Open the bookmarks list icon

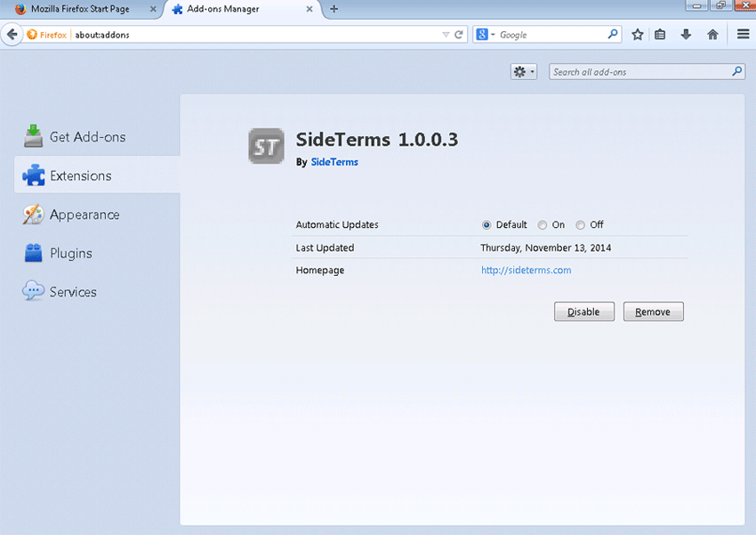[x=660, y=35]
